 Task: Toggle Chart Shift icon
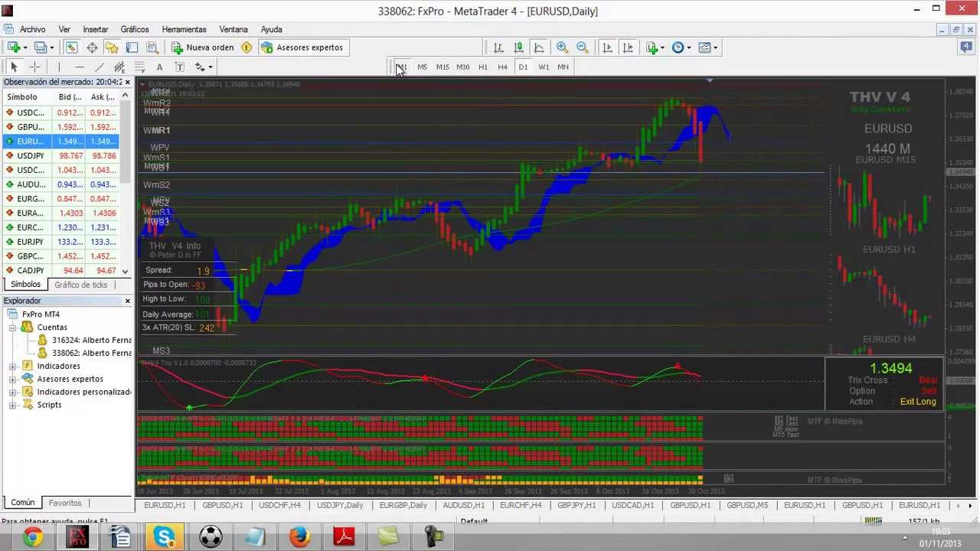(x=628, y=47)
